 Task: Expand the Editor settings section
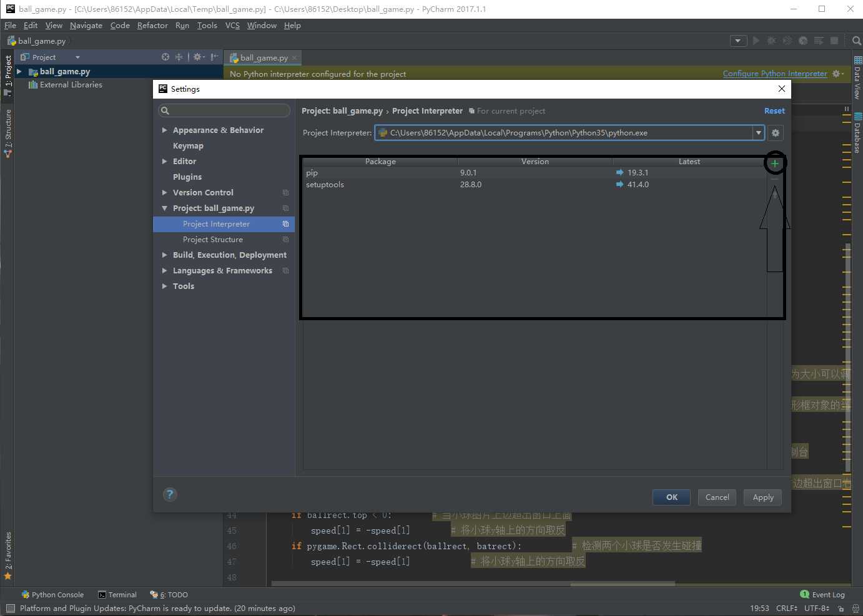point(164,162)
